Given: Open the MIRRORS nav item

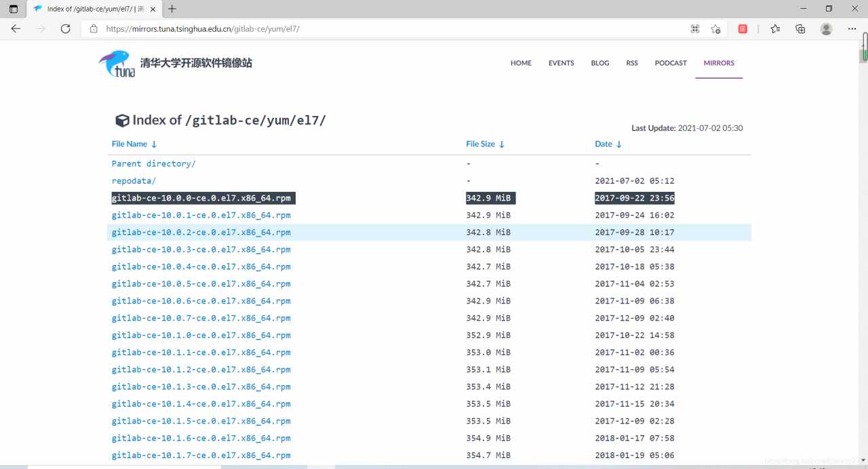Looking at the screenshot, I should (x=719, y=63).
